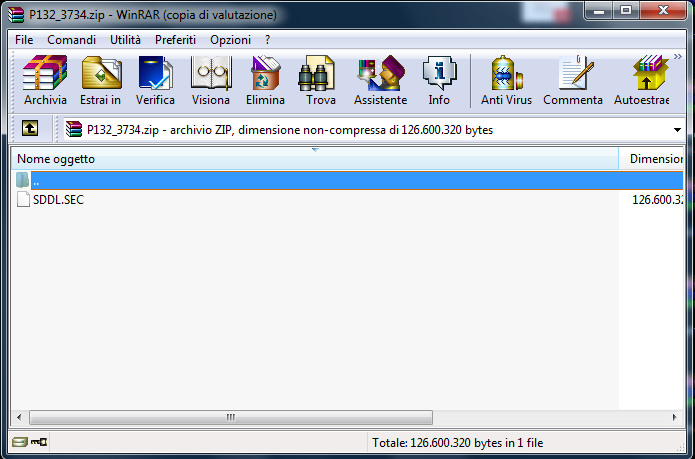The image size is (695, 459).
Task: Click the scrollbar left arrow
Action: [x=19, y=417]
